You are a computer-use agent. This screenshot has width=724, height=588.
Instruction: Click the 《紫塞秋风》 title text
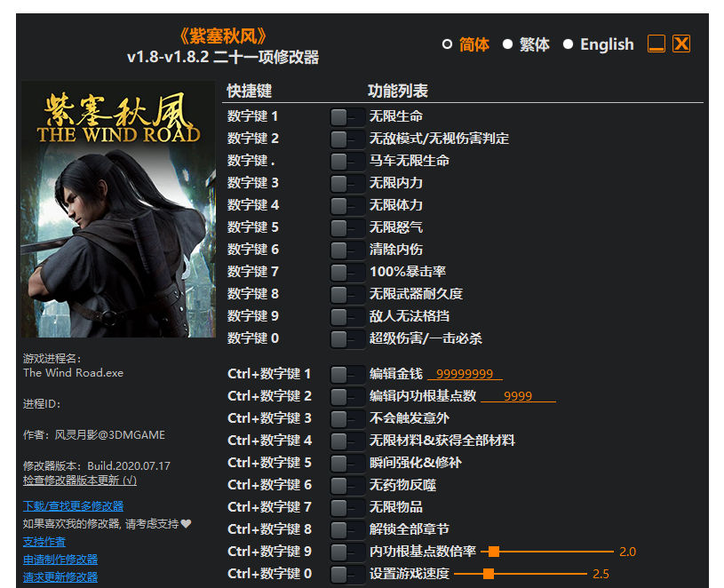point(223,36)
